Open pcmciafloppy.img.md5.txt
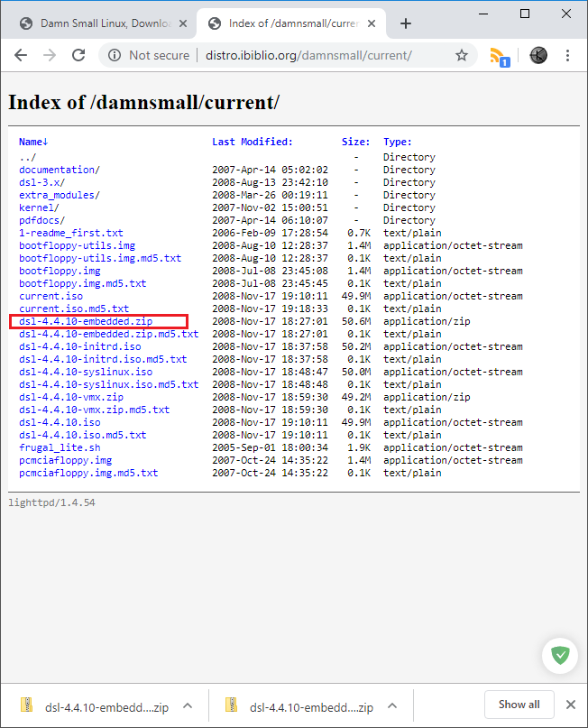 point(88,473)
